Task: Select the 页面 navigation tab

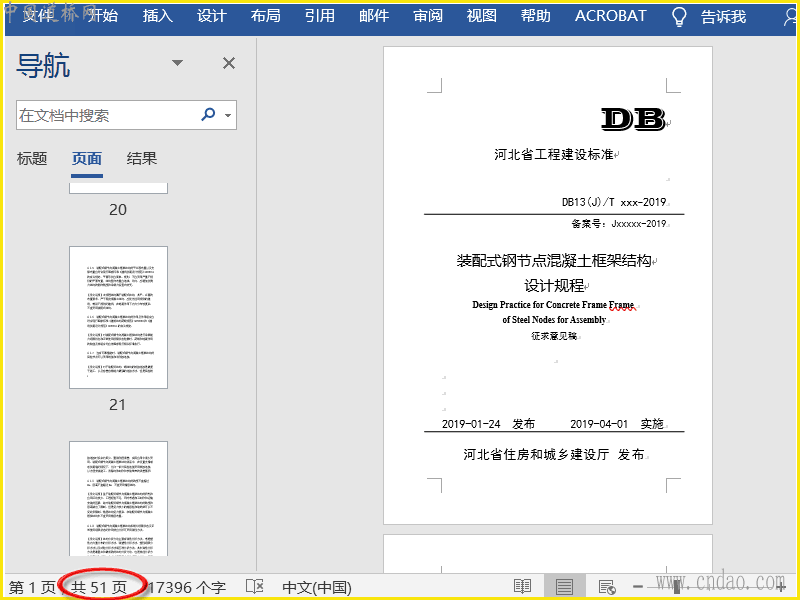Action: [x=87, y=159]
